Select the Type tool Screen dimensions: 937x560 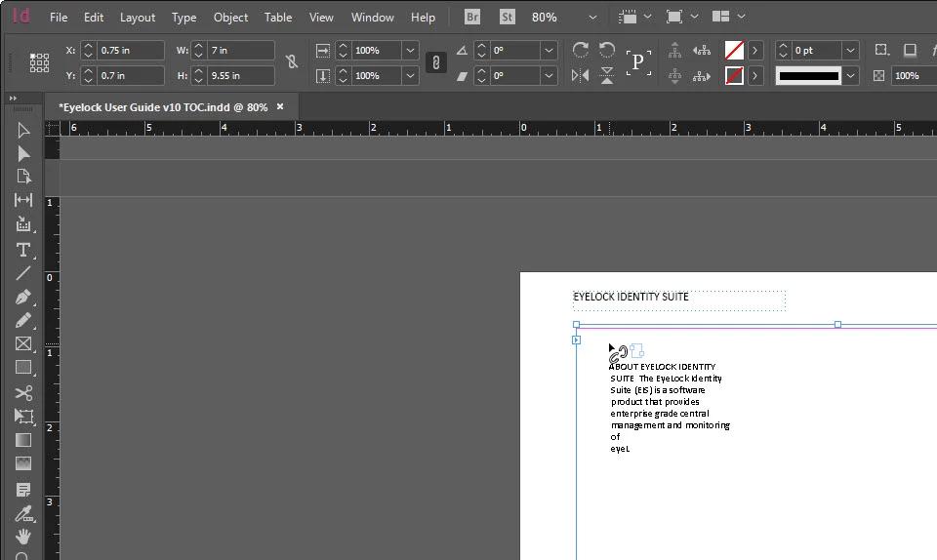click(23, 250)
